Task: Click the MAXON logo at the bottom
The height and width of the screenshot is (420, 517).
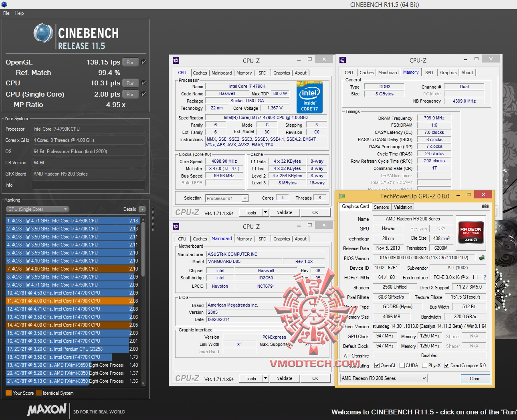Action: pyautogui.click(x=47, y=409)
